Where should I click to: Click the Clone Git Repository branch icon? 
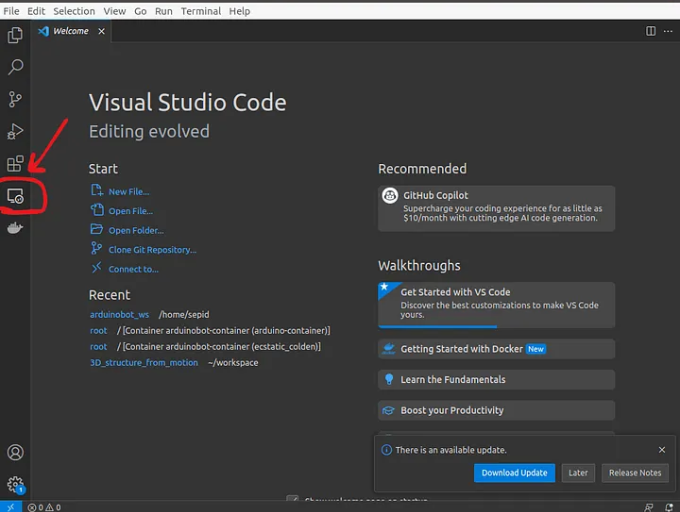click(96, 248)
